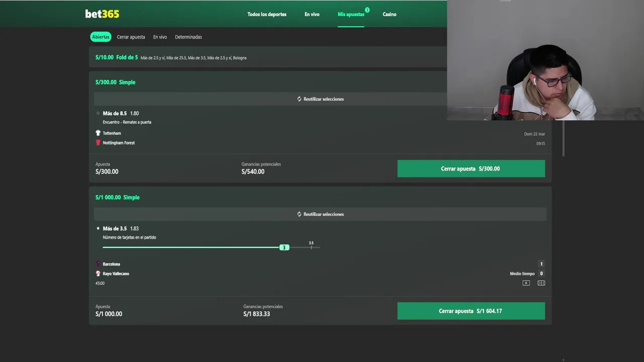Cash out bet for S/300.00
Image resolution: width=644 pixels, height=362 pixels.
click(471, 168)
